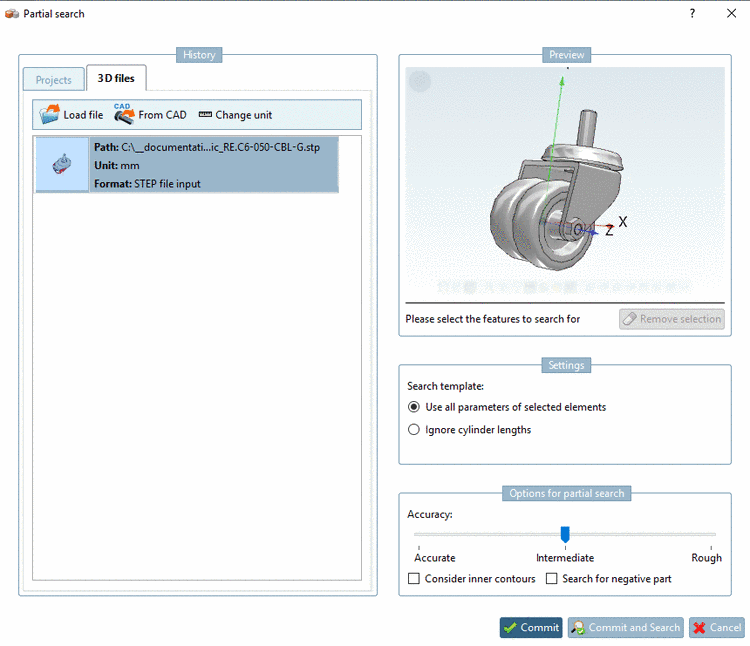Click the Remove selection button
The image size is (750, 646).
click(671, 319)
